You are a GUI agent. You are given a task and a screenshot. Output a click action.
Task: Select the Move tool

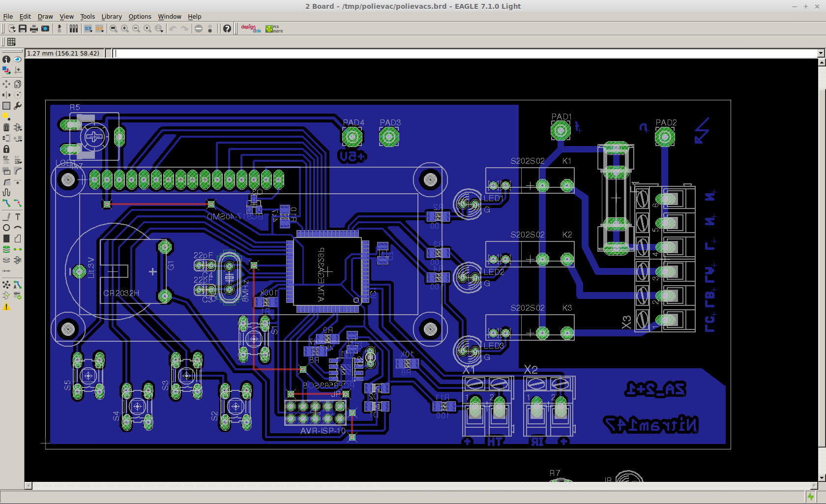coord(6,84)
